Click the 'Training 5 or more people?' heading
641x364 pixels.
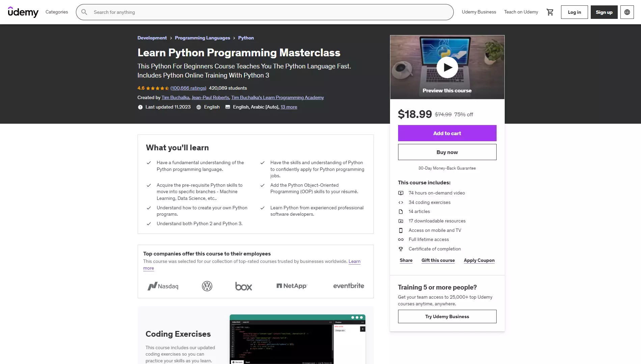coord(437,287)
